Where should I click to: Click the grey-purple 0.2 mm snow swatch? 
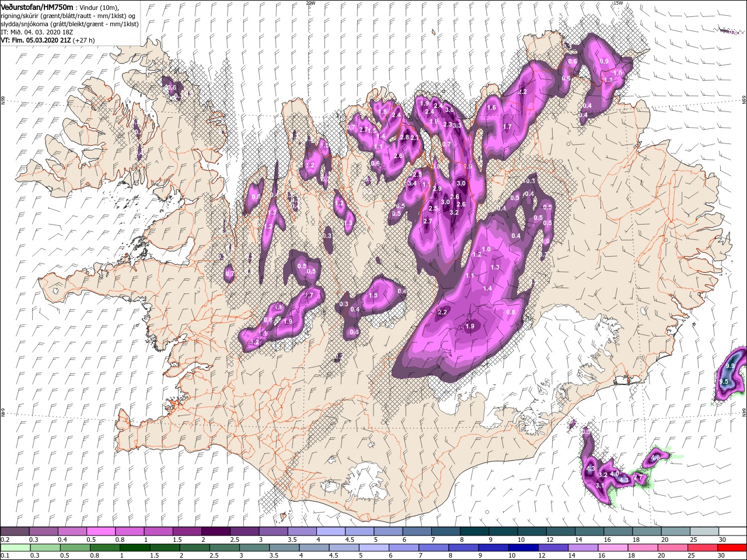pyautogui.click(x=15, y=531)
